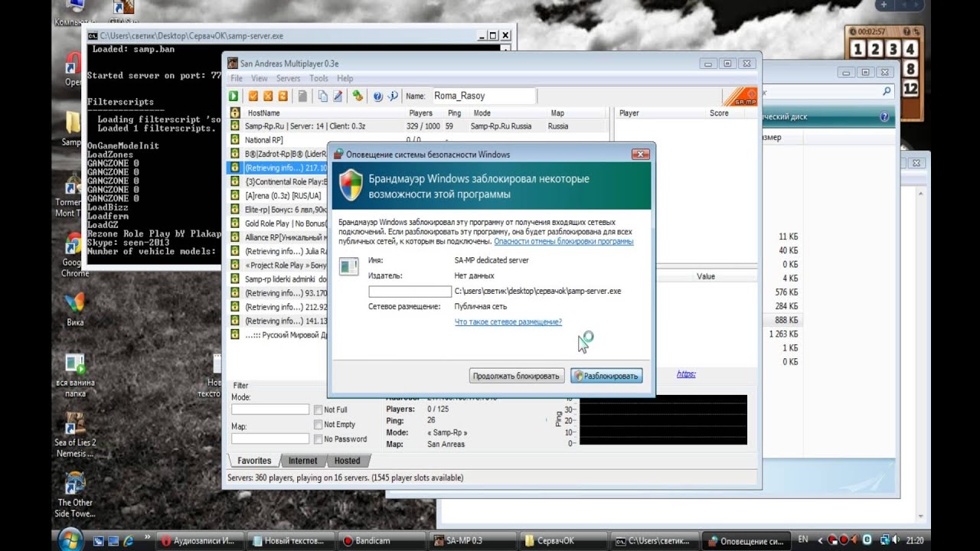This screenshot has width=980, height=551.
Task: Click the 21:20 clock in system tray
Action: click(915, 540)
